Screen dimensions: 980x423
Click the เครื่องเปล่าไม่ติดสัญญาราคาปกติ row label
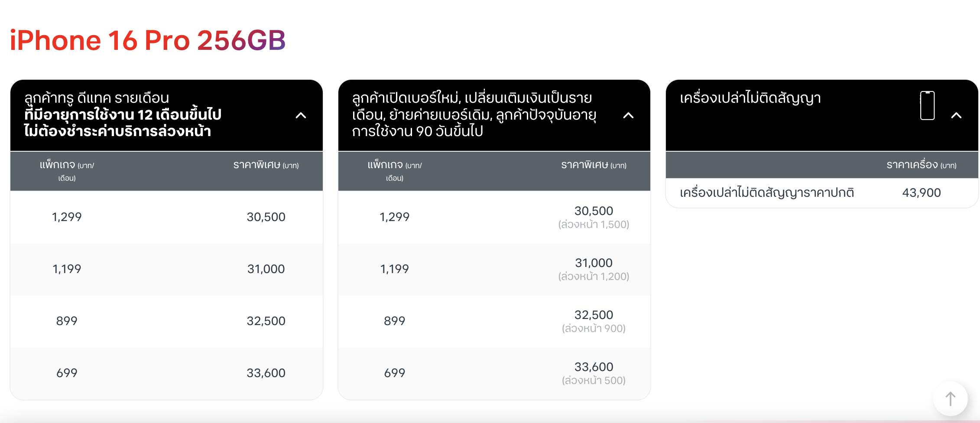767,193
